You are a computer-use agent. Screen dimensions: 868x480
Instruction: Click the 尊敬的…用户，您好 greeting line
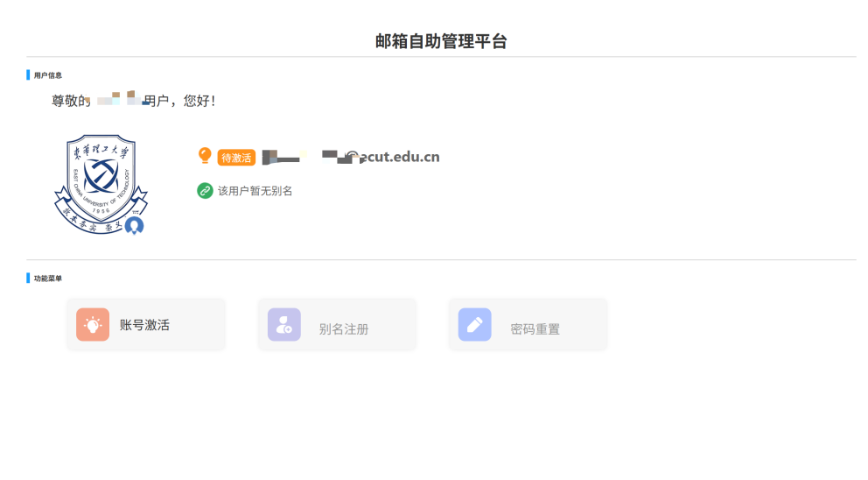(x=133, y=101)
